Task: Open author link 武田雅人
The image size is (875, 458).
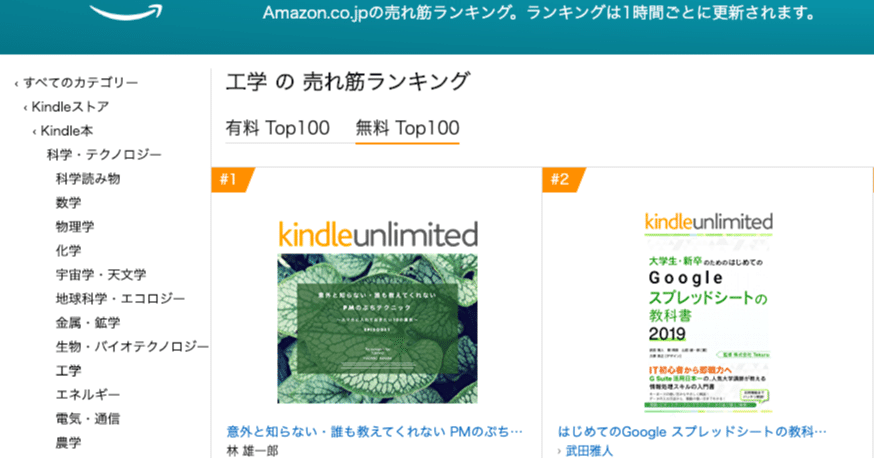Action: (x=589, y=451)
